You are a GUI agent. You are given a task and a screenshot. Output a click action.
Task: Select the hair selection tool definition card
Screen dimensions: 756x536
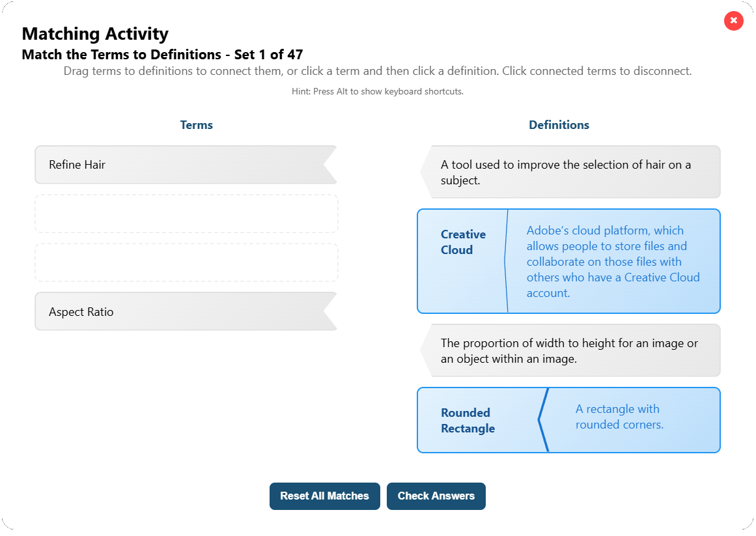pos(572,171)
